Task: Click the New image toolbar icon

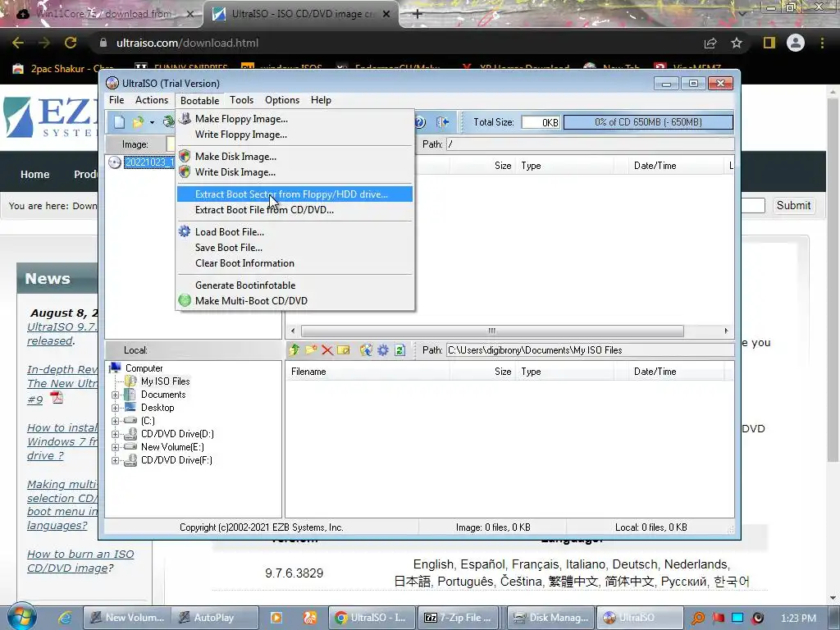Action: click(119, 122)
